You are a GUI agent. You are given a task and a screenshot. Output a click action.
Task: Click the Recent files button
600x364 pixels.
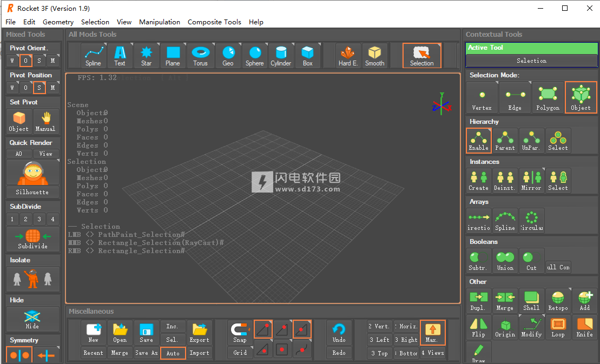click(94, 353)
